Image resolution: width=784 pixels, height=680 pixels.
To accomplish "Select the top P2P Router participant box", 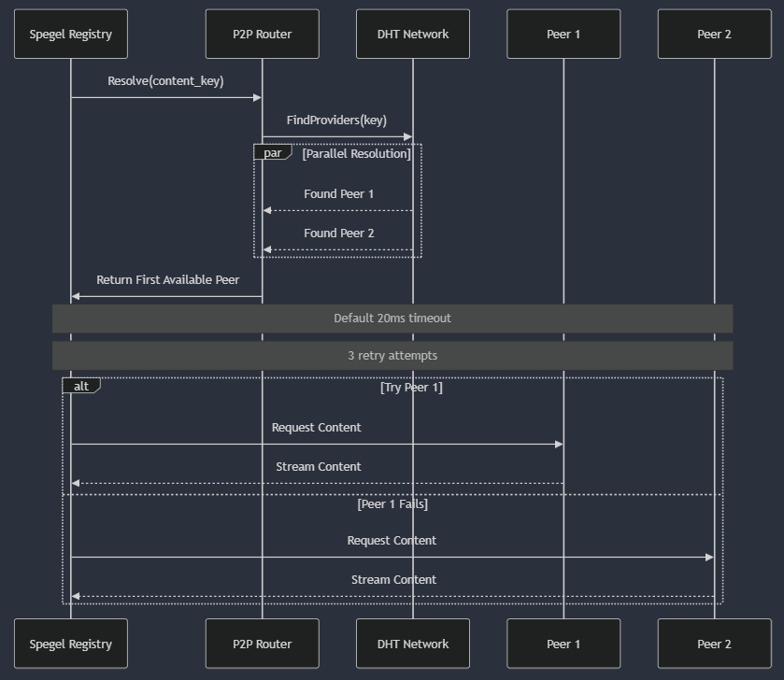I will 262,35.
